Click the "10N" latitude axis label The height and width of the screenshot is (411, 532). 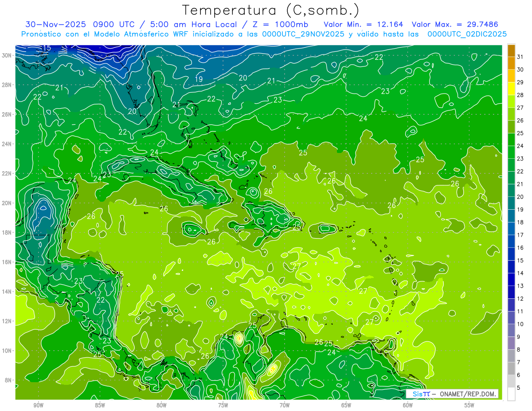pyautogui.click(x=7, y=351)
